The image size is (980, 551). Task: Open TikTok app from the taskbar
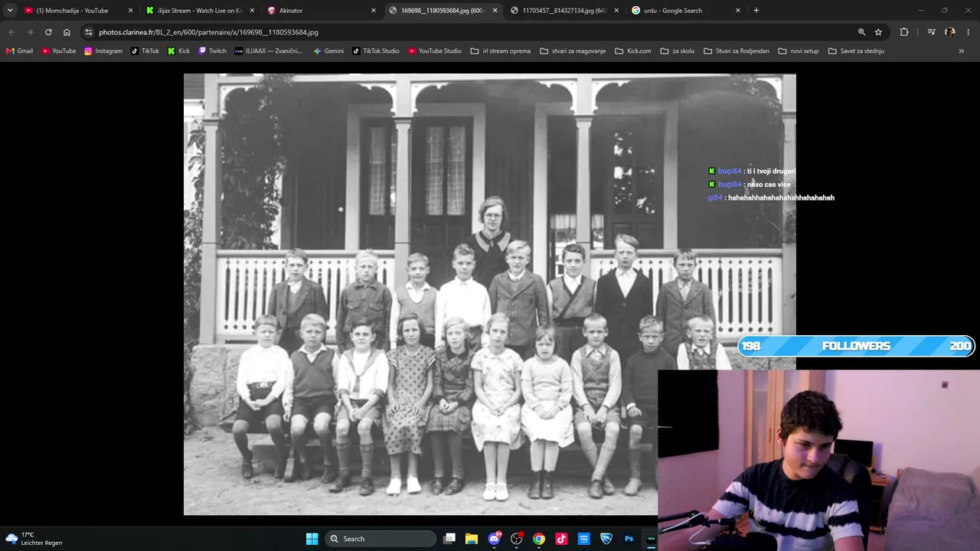click(561, 539)
